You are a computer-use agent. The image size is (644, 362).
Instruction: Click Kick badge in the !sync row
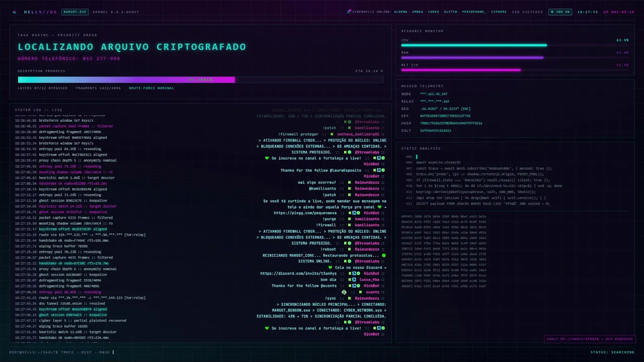tap(349, 298)
